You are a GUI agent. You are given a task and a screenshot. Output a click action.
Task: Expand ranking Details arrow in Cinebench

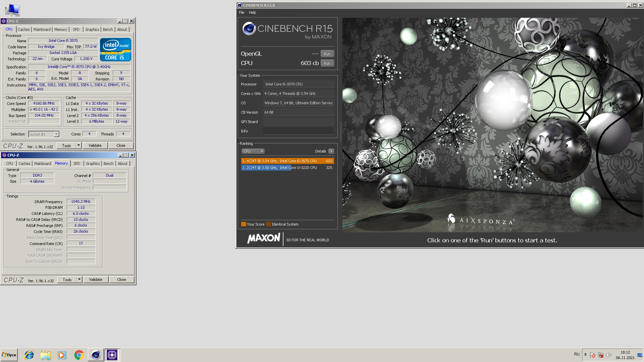click(x=331, y=151)
